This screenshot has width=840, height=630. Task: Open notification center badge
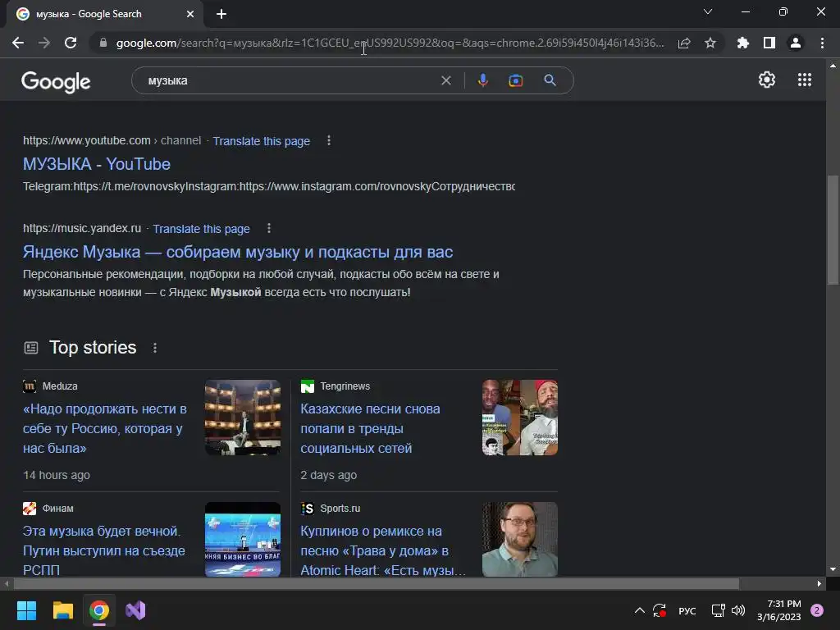[817, 610]
